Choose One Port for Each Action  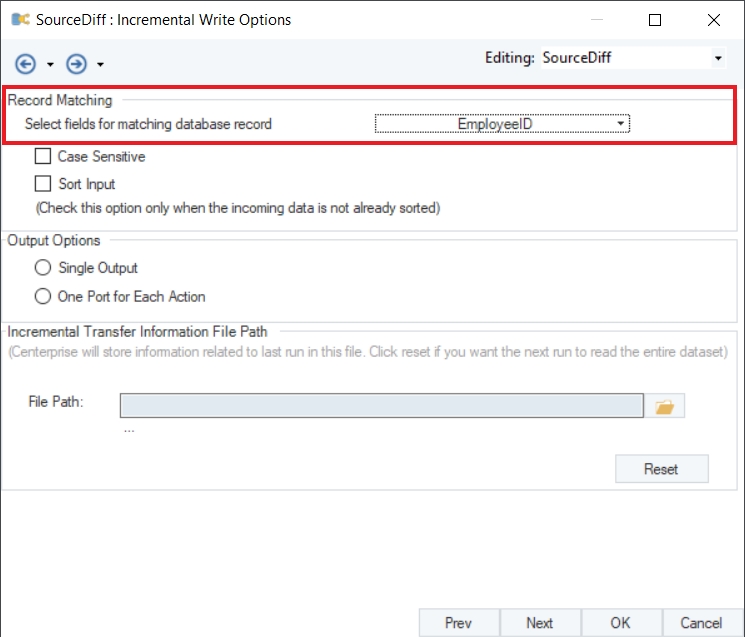click(43, 296)
